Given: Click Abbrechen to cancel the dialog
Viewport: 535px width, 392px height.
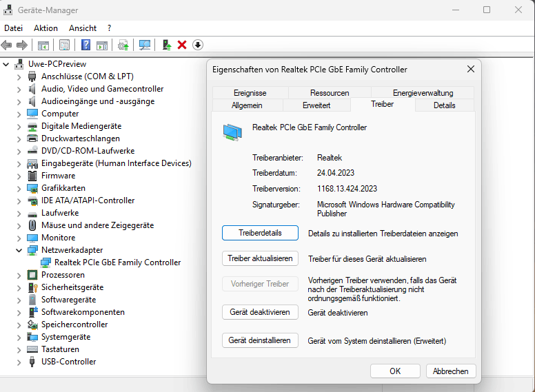Looking at the screenshot, I should [x=451, y=371].
